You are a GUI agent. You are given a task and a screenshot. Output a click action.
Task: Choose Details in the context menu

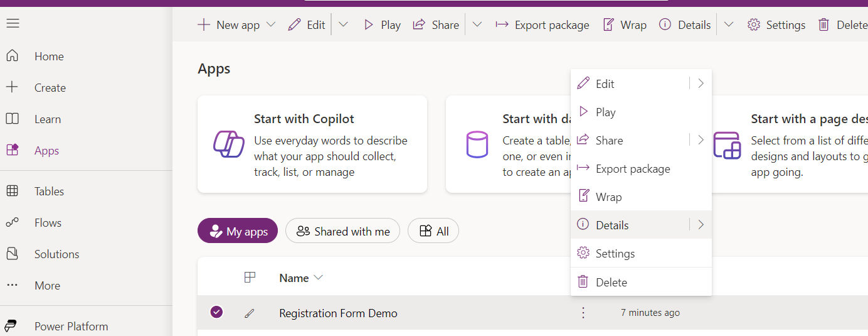click(629, 225)
